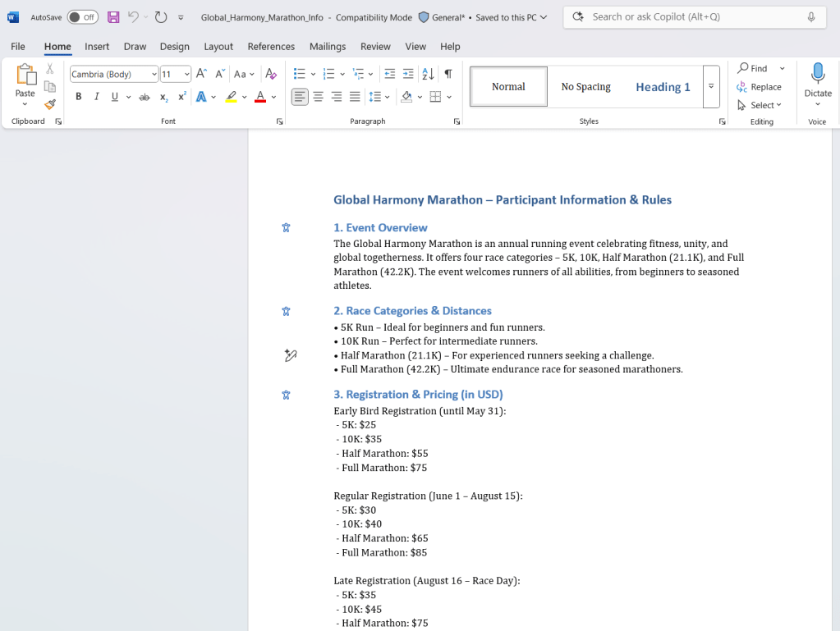Screen dimensions: 840x631
Task: Click the Sort A-Z icon
Action: click(428, 74)
